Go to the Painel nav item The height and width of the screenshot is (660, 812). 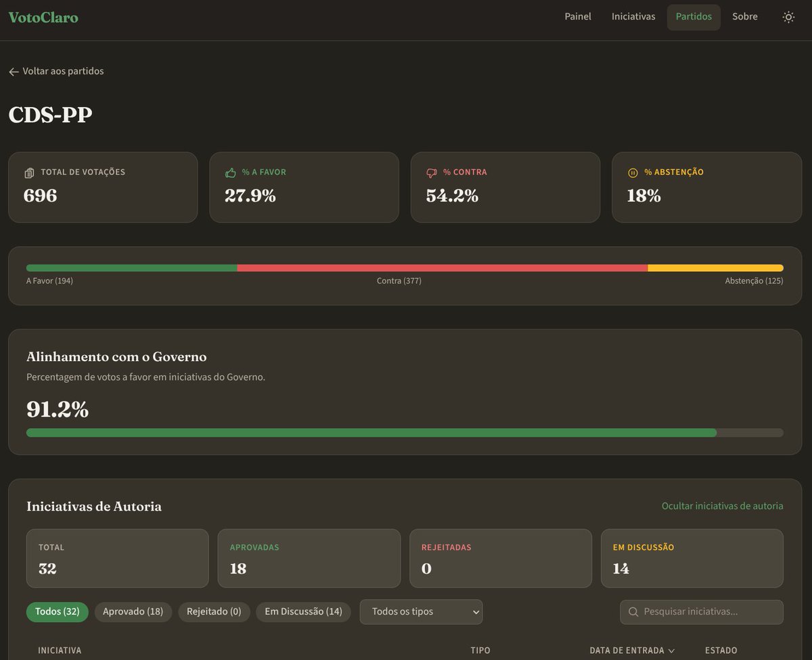578,17
